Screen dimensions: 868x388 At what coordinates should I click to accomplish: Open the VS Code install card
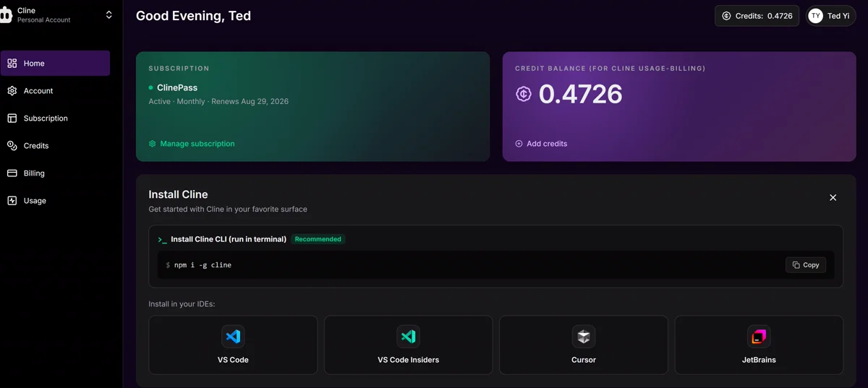pos(233,345)
